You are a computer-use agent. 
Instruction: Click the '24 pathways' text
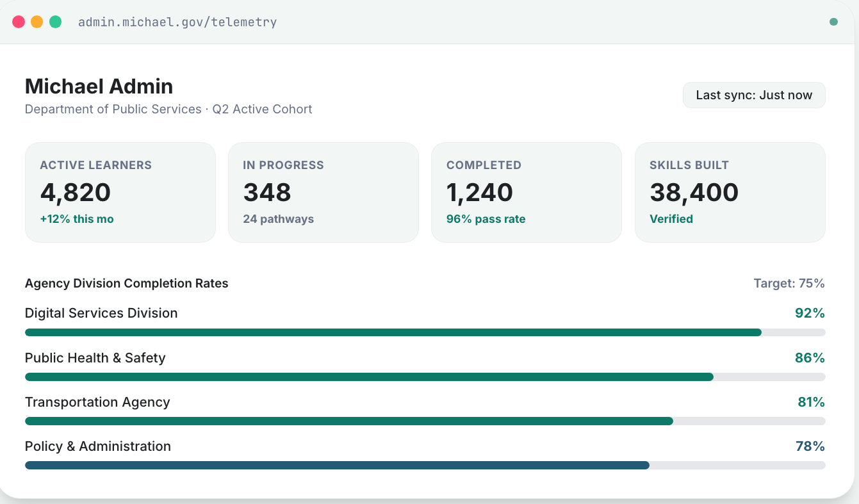coord(279,219)
